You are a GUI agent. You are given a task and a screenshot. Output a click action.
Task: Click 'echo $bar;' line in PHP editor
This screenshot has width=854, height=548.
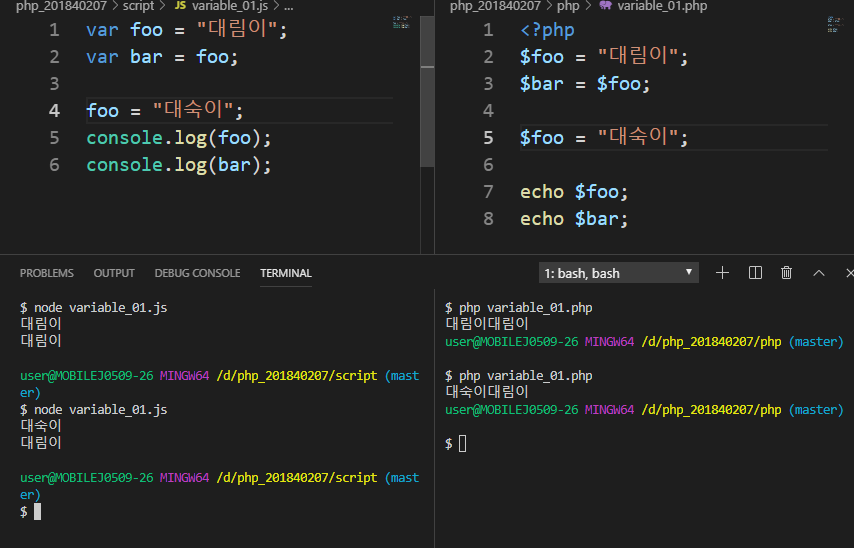[x=574, y=219]
